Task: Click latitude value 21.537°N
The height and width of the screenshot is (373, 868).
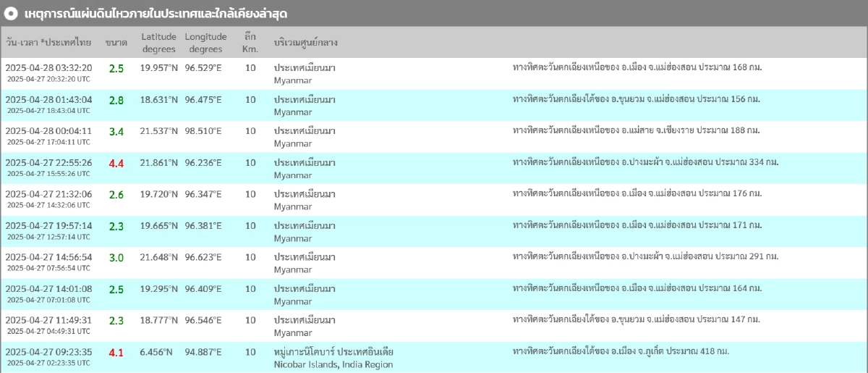Action: pos(159,131)
